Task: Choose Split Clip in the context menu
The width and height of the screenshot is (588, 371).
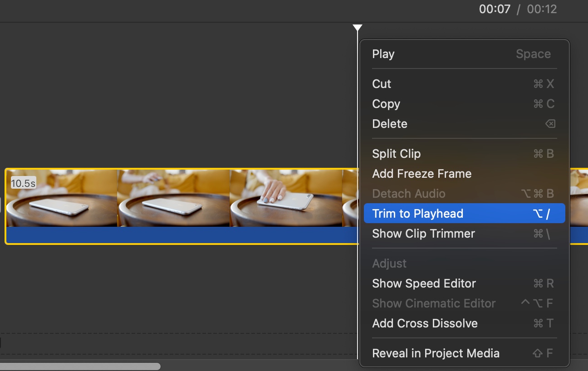Action: point(396,154)
